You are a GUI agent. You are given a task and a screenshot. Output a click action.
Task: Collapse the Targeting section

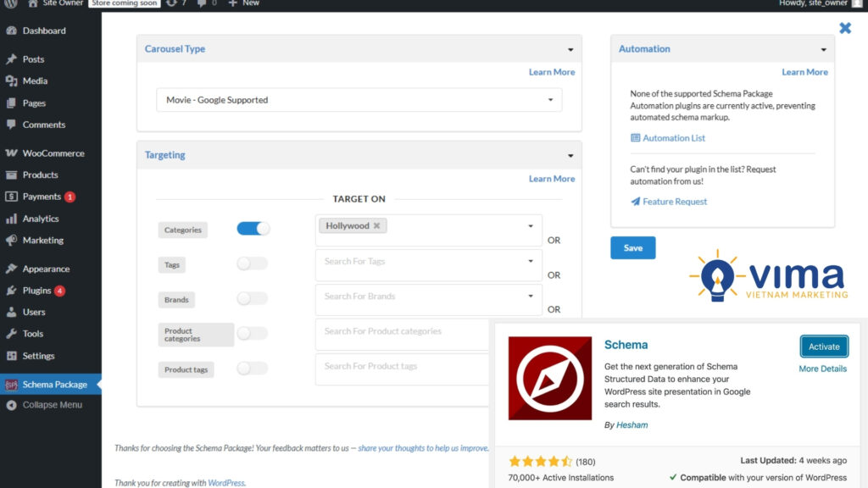coord(571,154)
